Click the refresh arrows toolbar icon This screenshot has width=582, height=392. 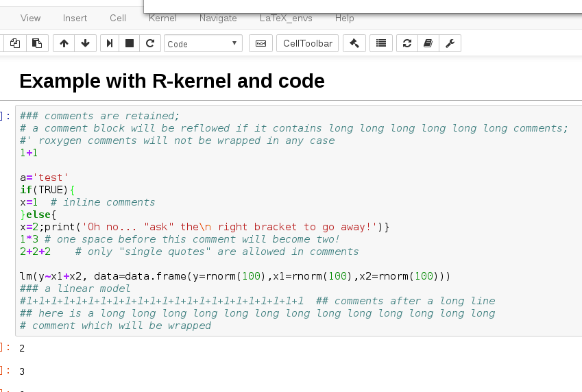(x=407, y=44)
